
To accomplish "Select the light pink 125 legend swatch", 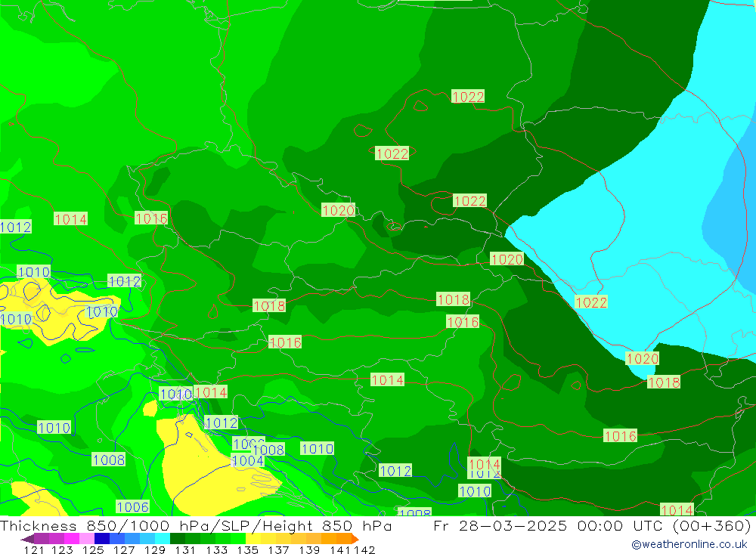I will (87, 539).
